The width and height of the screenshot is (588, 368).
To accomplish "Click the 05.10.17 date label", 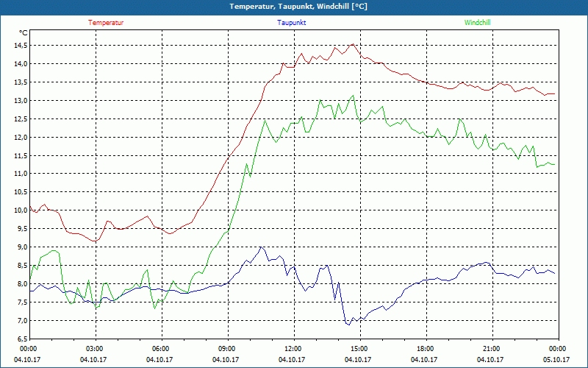I will [x=556, y=360].
